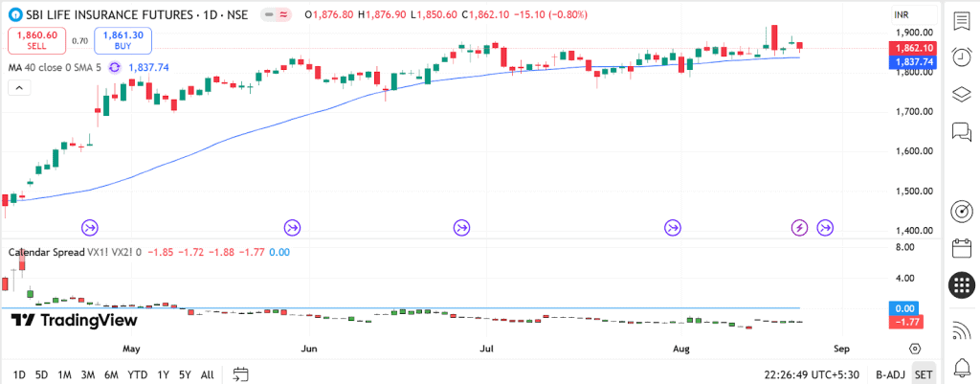The height and width of the screenshot is (384, 980).
Task: Click the red -1.77 spread axis label
Action: [x=905, y=322]
